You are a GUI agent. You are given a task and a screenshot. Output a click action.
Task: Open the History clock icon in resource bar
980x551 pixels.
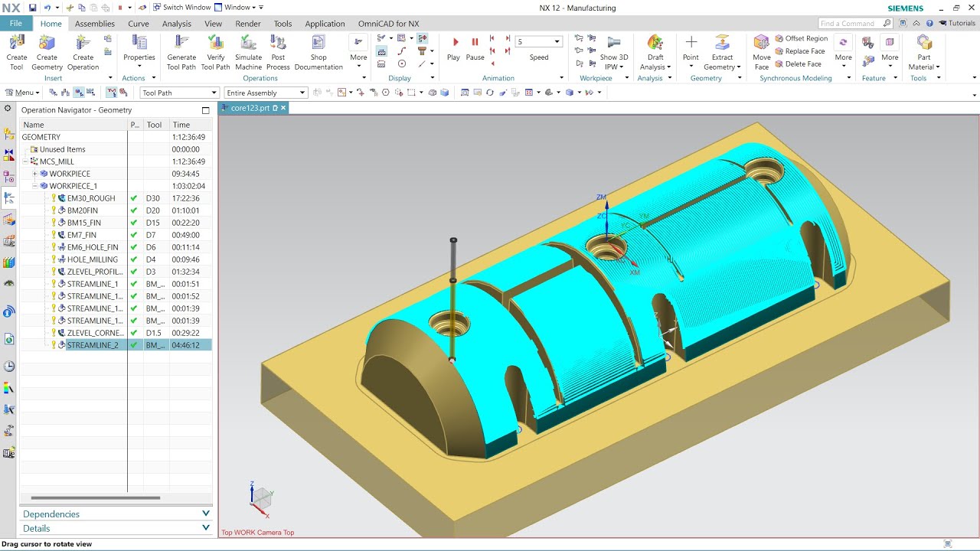click(8, 367)
